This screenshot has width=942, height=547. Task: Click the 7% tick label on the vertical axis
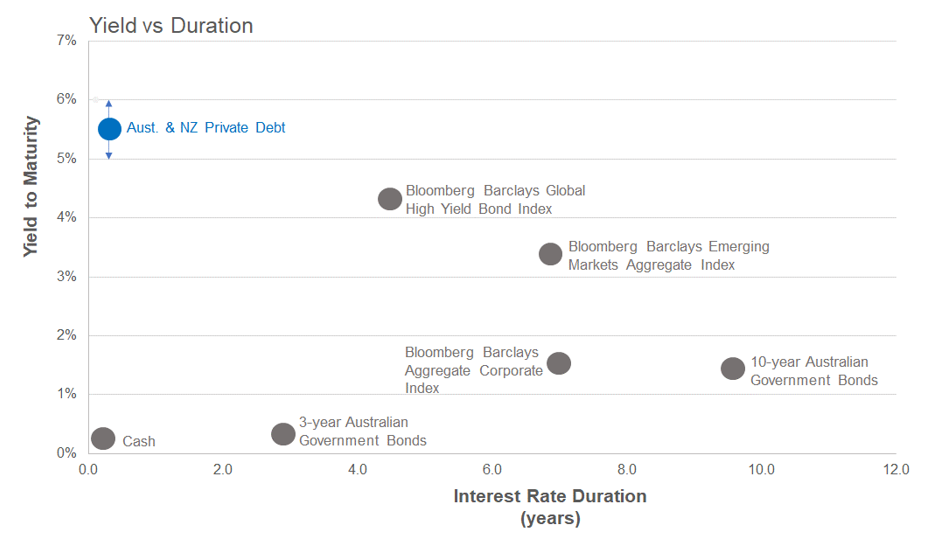[x=66, y=41]
